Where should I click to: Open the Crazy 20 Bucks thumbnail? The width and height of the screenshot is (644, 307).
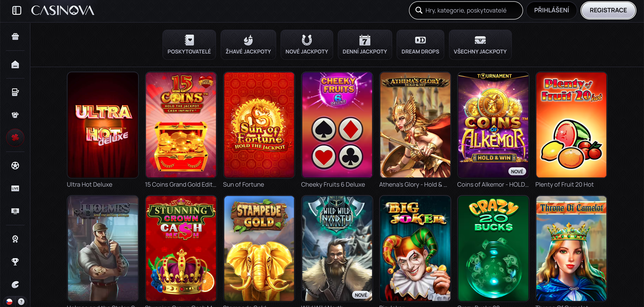click(x=493, y=248)
